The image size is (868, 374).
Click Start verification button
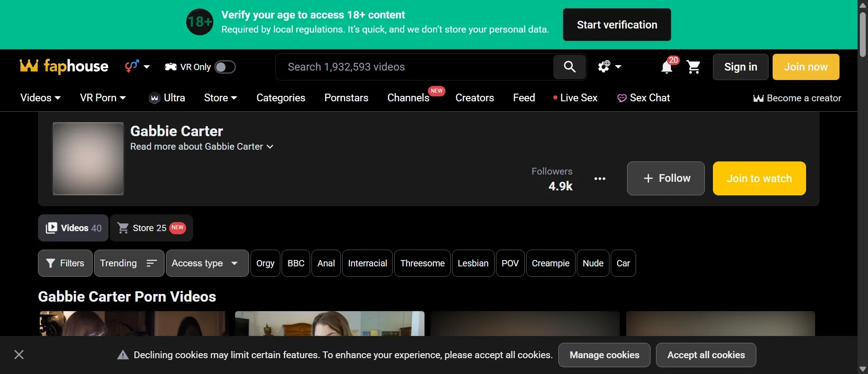[x=617, y=25]
